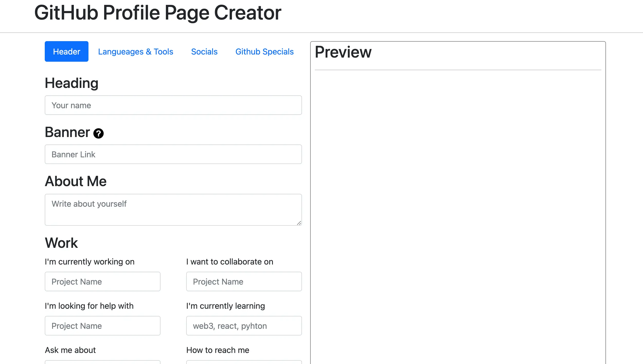
Task: Click the Write about yourself textarea
Action: (173, 210)
